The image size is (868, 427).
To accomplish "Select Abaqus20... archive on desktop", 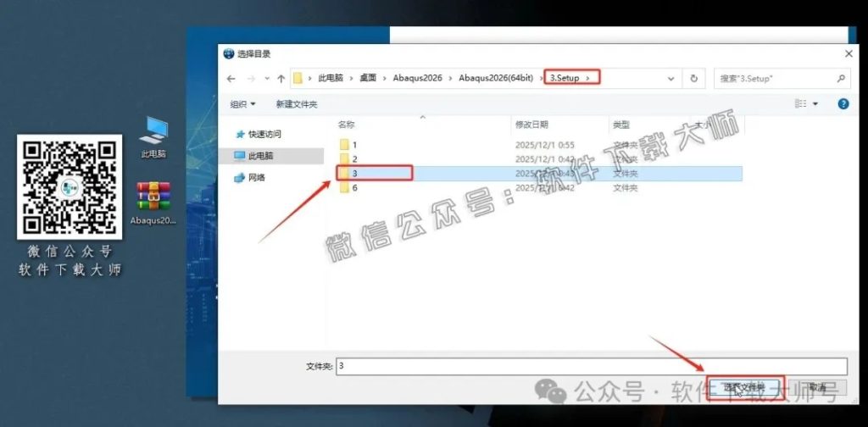I will [153, 203].
